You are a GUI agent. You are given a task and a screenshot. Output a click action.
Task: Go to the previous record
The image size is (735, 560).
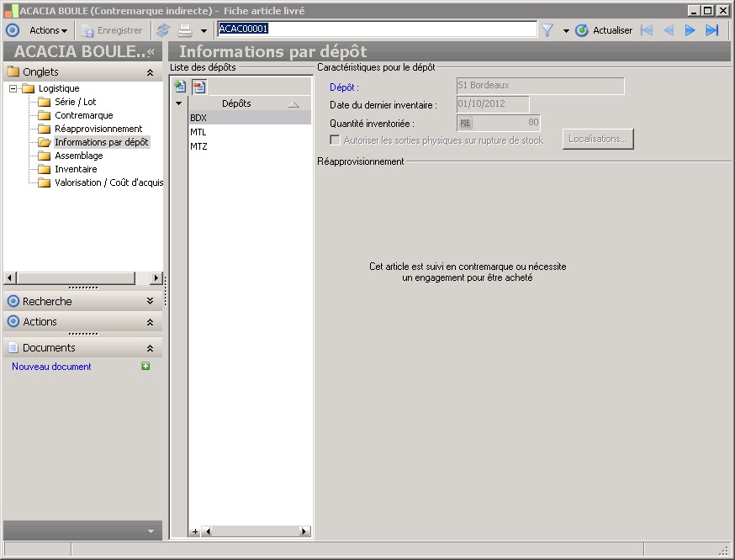tap(669, 30)
